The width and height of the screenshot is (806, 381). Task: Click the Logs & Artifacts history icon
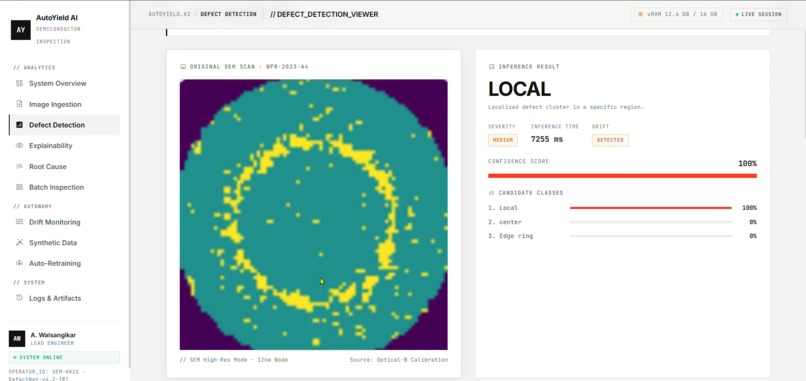pos(20,298)
